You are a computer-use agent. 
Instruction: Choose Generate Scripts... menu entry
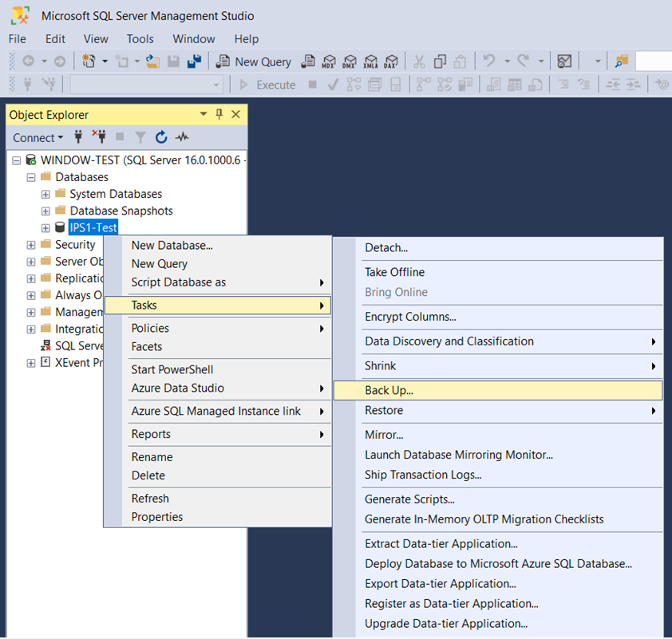(x=409, y=499)
